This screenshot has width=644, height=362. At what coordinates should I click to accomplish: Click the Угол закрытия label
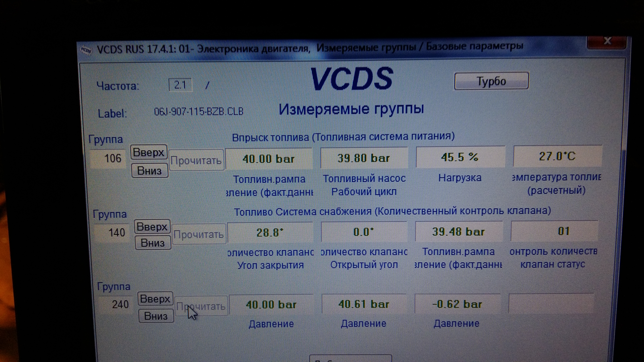click(x=271, y=265)
